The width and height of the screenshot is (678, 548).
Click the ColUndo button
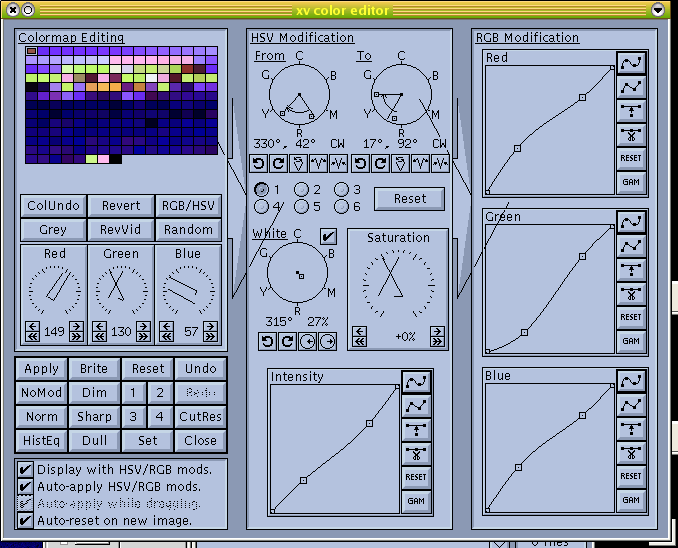click(x=53, y=206)
